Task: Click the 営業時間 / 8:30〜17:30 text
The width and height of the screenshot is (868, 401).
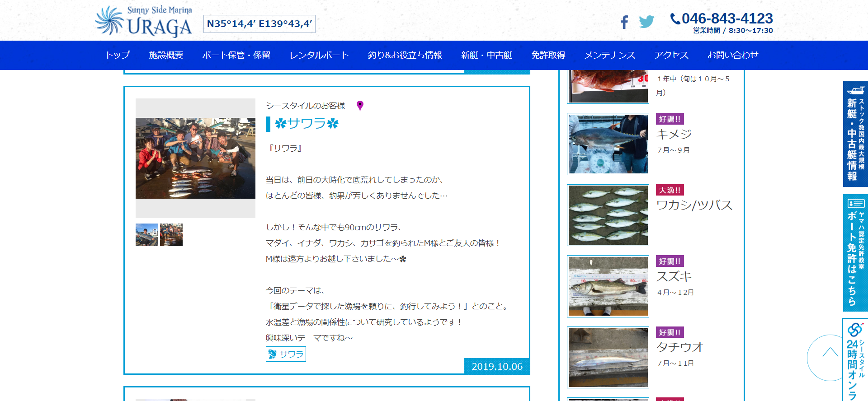Action: (733, 30)
